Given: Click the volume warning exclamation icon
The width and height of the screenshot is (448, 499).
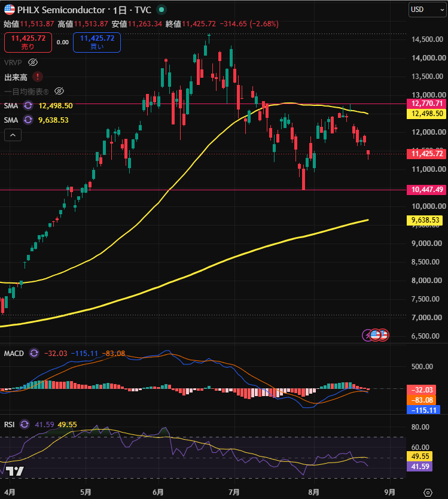Looking at the screenshot, I should pyautogui.click(x=38, y=77).
